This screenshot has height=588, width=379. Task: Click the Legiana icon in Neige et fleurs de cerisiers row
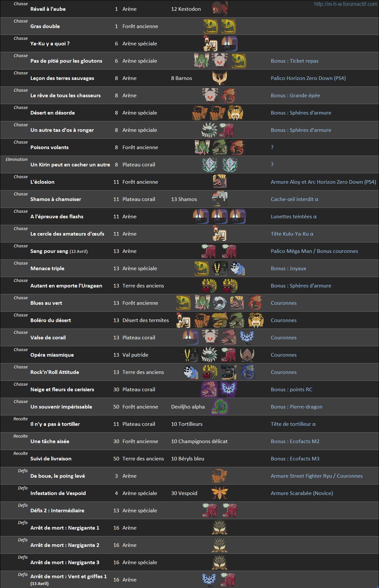[x=229, y=389]
